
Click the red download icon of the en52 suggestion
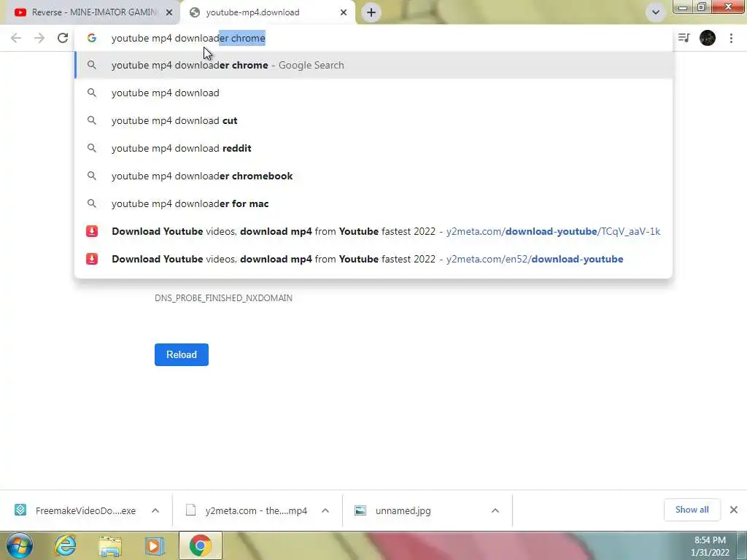click(92, 259)
